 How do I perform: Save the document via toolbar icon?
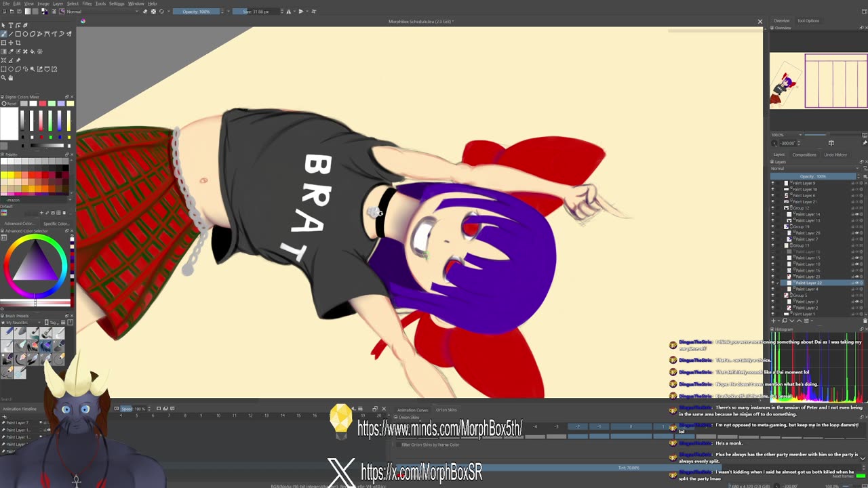[x=19, y=12]
